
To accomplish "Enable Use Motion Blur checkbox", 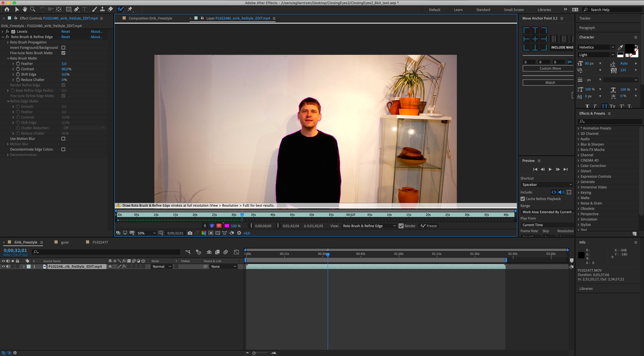I will pos(63,138).
